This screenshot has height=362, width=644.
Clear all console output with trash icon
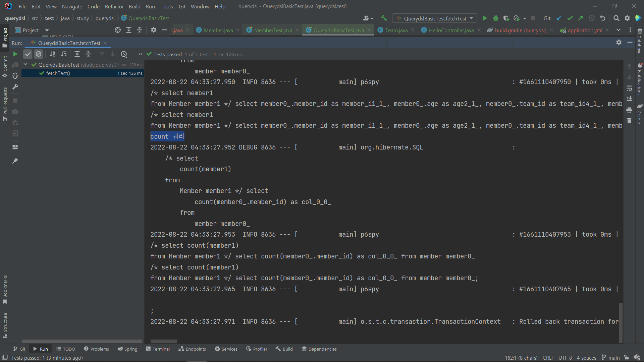click(x=629, y=121)
